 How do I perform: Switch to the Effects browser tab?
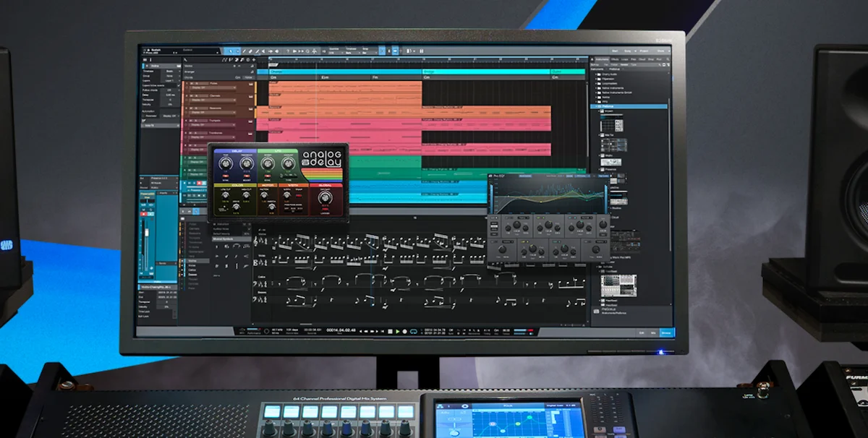[615, 59]
